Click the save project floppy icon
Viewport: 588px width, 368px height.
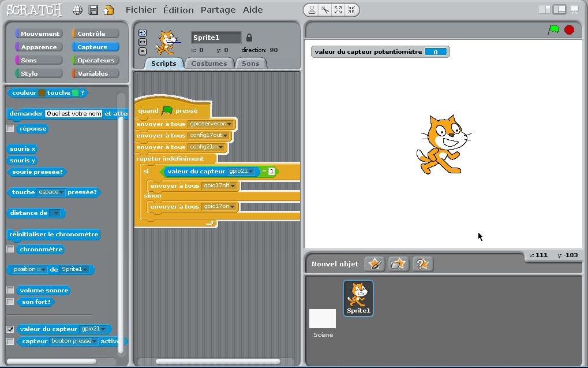pos(93,10)
